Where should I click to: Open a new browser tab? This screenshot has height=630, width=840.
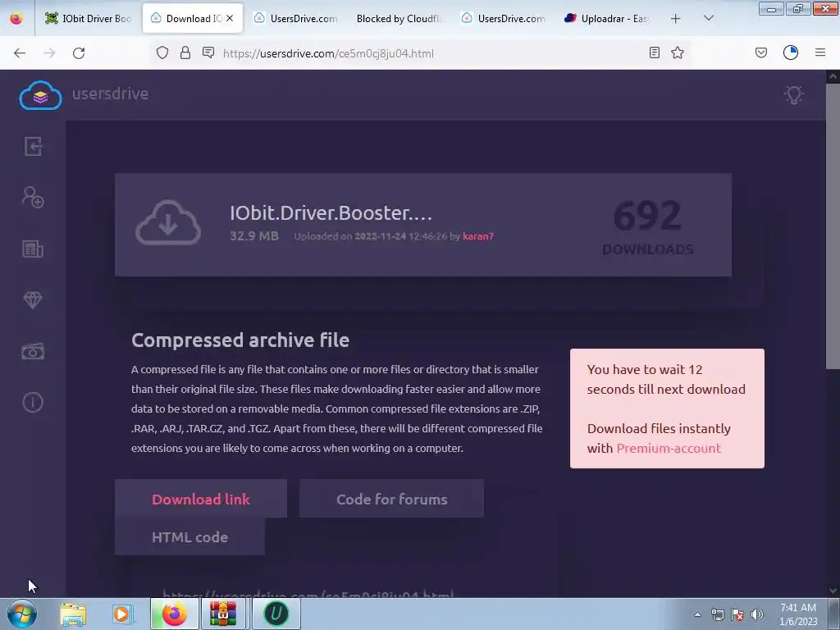(676, 18)
